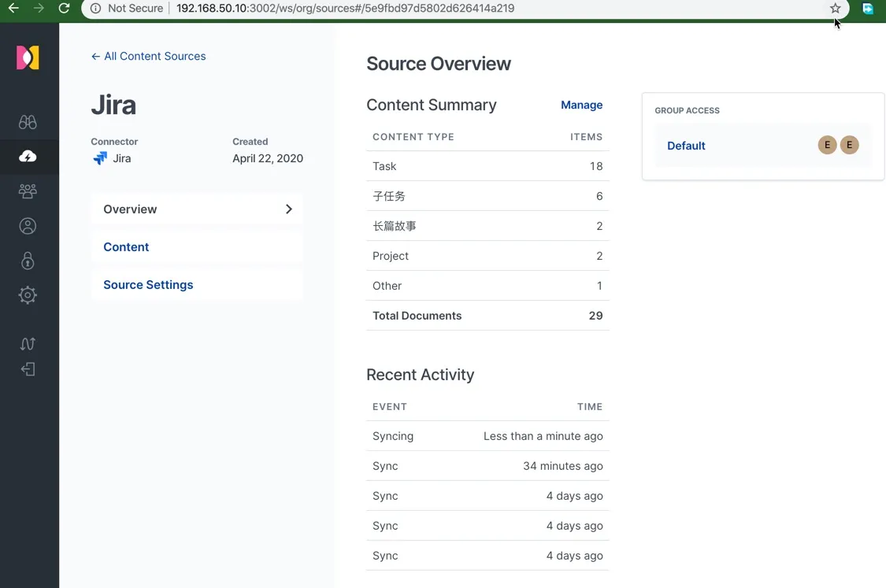Click the Manage link for Content Summary
The width and height of the screenshot is (886, 588).
pyautogui.click(x=581, y=105)
